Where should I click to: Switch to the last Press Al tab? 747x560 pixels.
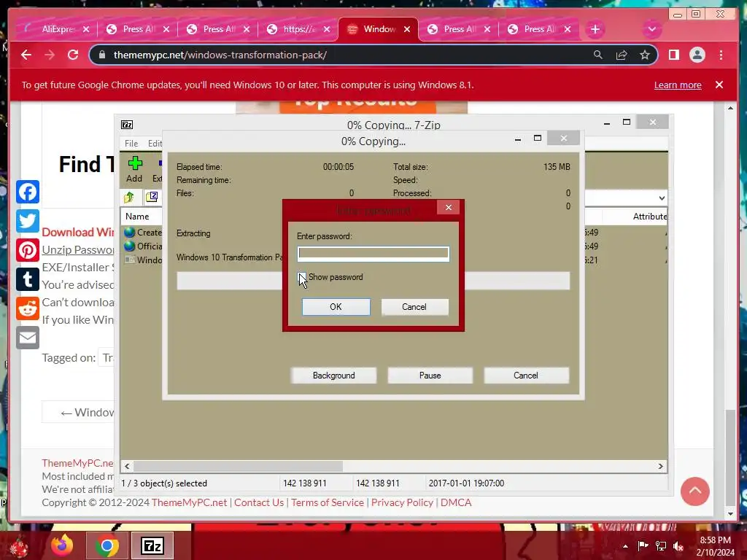coord(538,29)
